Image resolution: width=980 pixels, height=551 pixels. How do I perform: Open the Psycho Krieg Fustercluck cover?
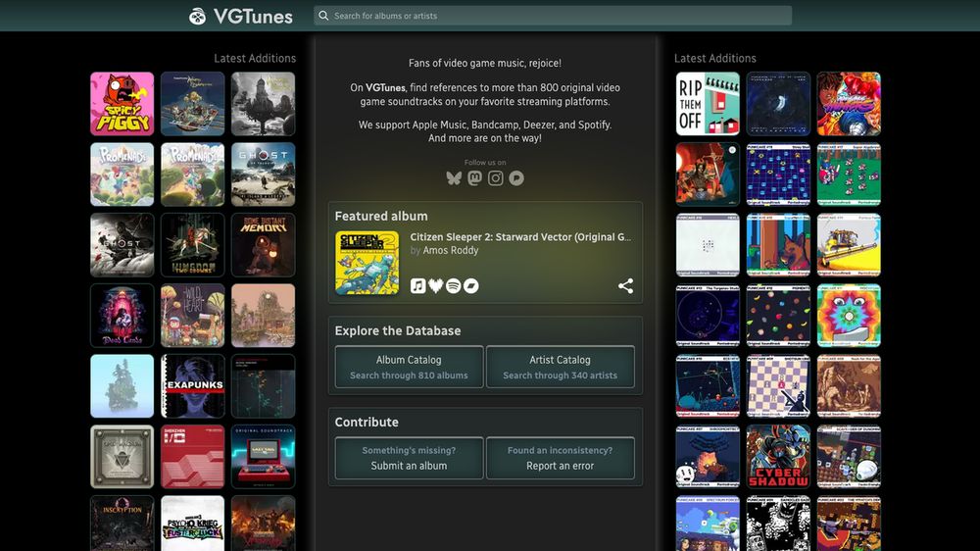click(x=192, y=524)
